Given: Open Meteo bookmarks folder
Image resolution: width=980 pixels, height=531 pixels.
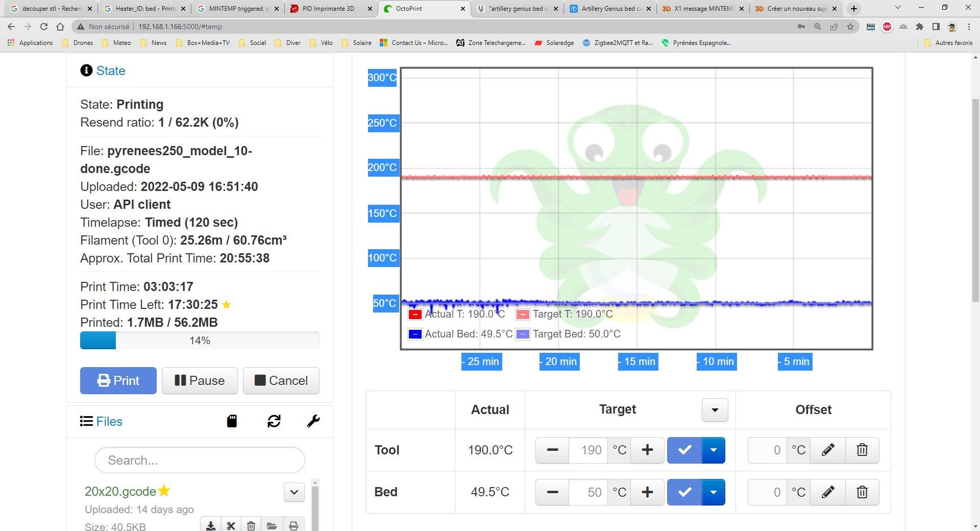Looking at the screenshot, I should click(116, 43).
